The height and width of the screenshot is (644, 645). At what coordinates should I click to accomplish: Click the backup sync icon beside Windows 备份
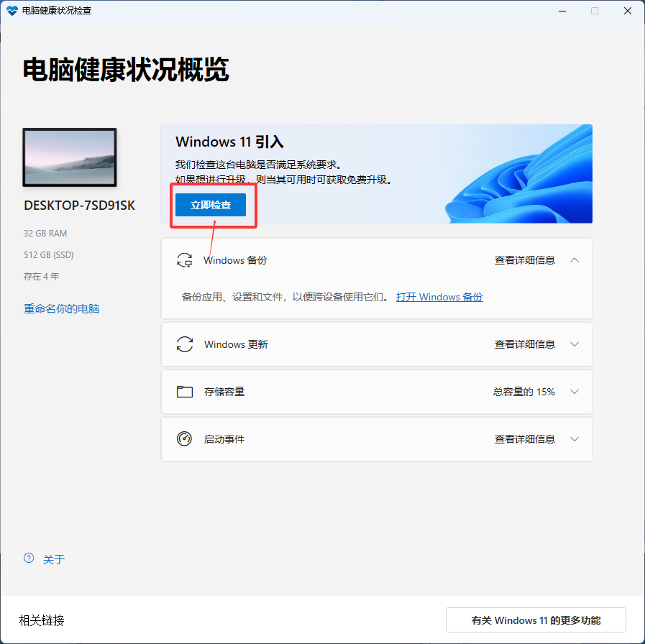pos(185,260)
